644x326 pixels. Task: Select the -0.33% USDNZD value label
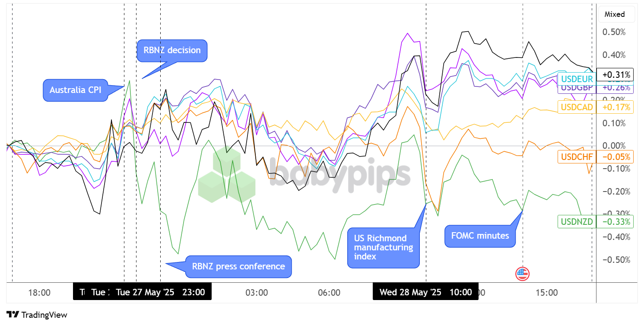point(615,222)
